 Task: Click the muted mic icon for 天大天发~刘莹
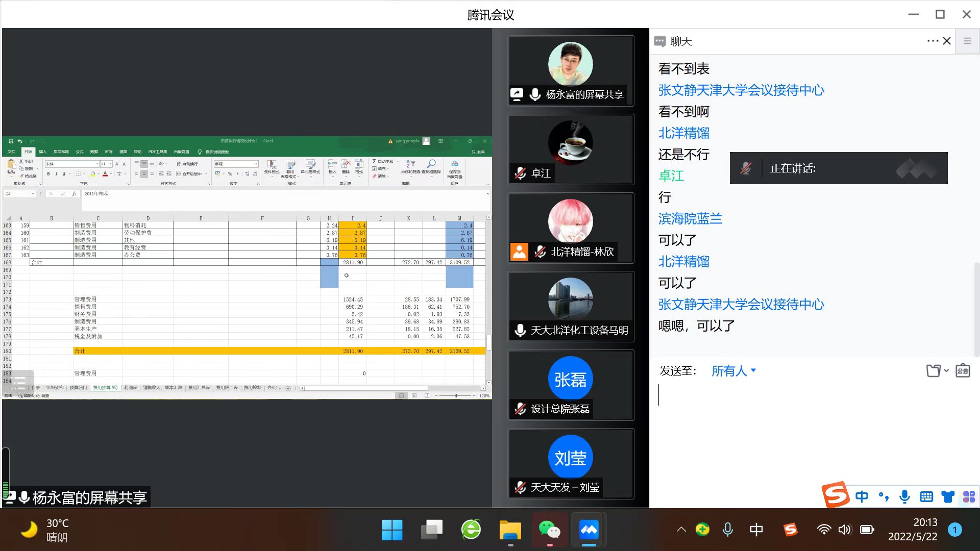coord(520,488)
